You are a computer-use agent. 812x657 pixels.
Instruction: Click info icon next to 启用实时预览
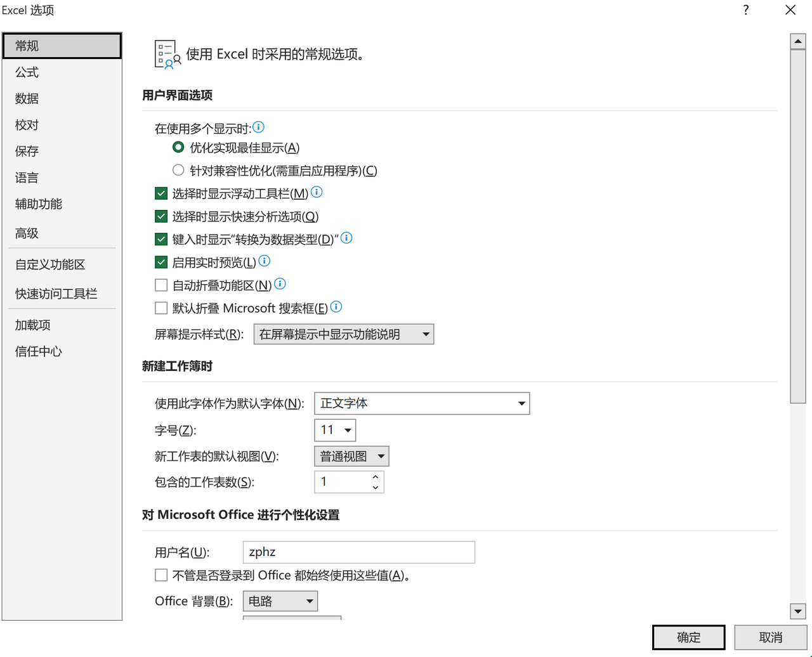point(265,261)
